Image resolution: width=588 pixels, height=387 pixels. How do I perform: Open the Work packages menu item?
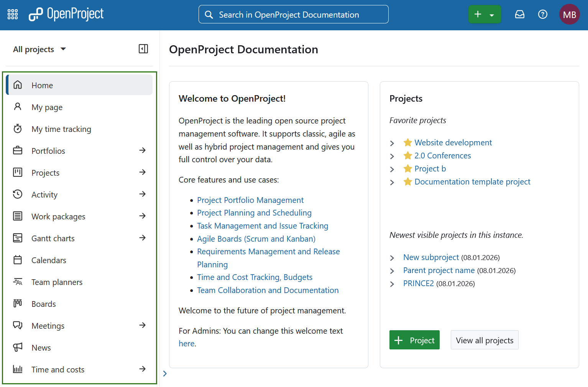click(x=58, y=216)
